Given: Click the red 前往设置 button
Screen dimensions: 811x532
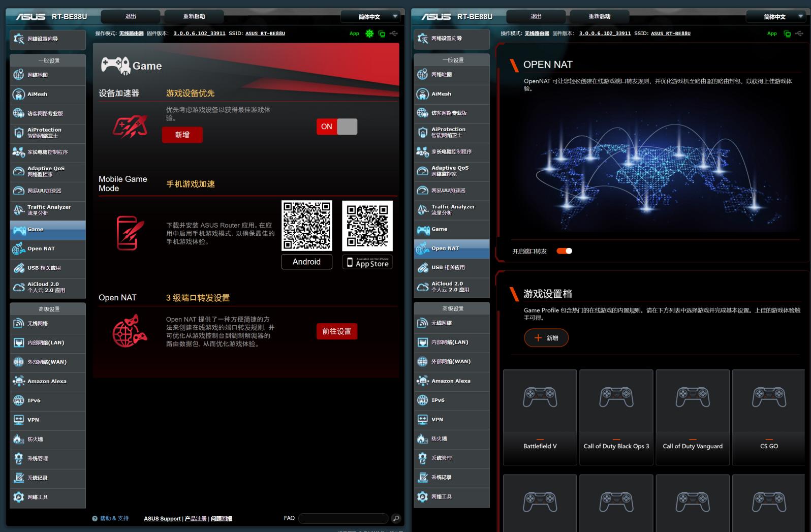Looking at the screenshot, I should (x=336, y=331).
